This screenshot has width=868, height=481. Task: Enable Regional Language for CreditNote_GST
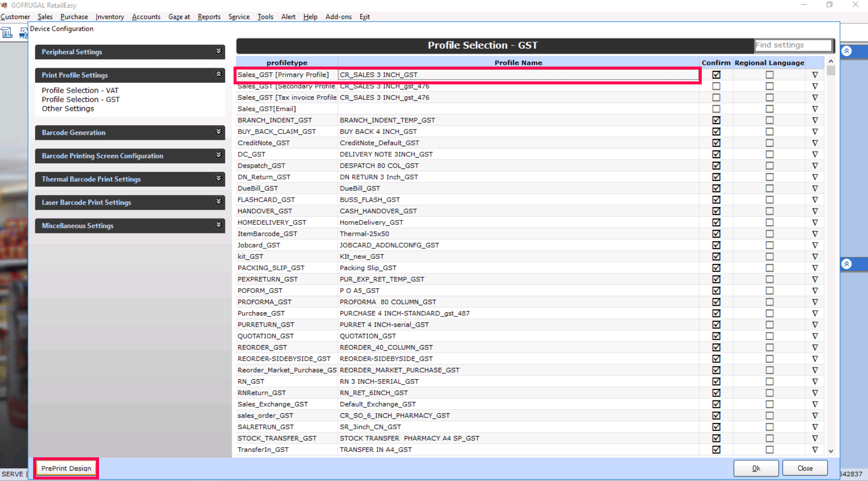coord(769,143)
